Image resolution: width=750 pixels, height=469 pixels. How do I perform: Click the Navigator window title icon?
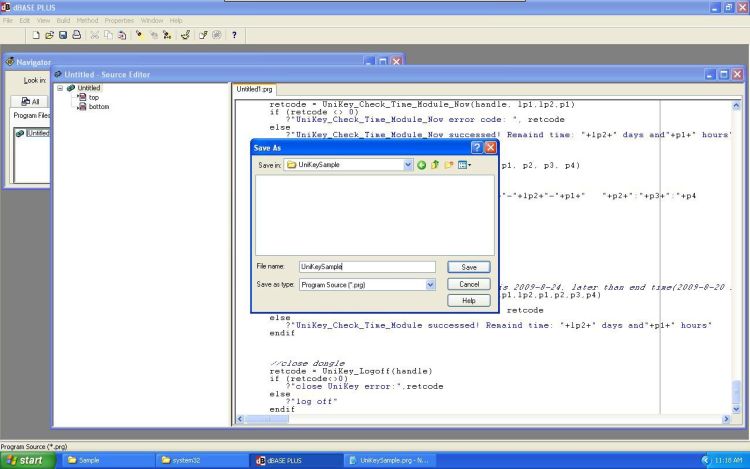click(10, 62)
